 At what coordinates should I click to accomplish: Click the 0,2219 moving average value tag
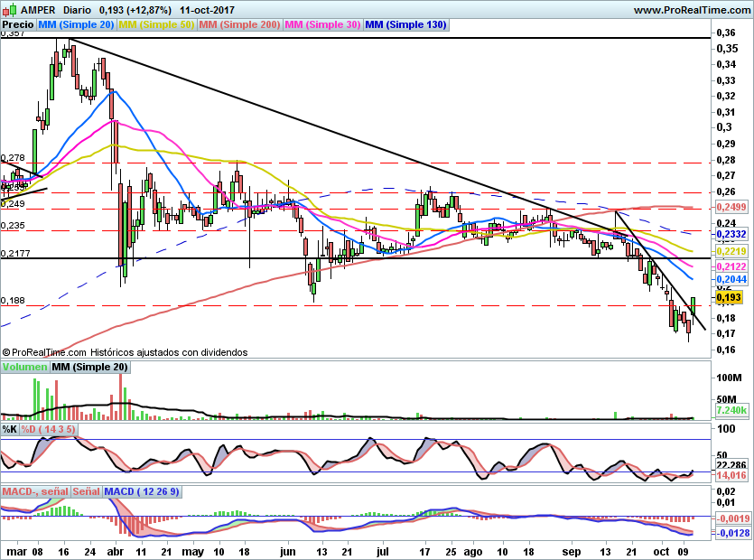(731, 251)
